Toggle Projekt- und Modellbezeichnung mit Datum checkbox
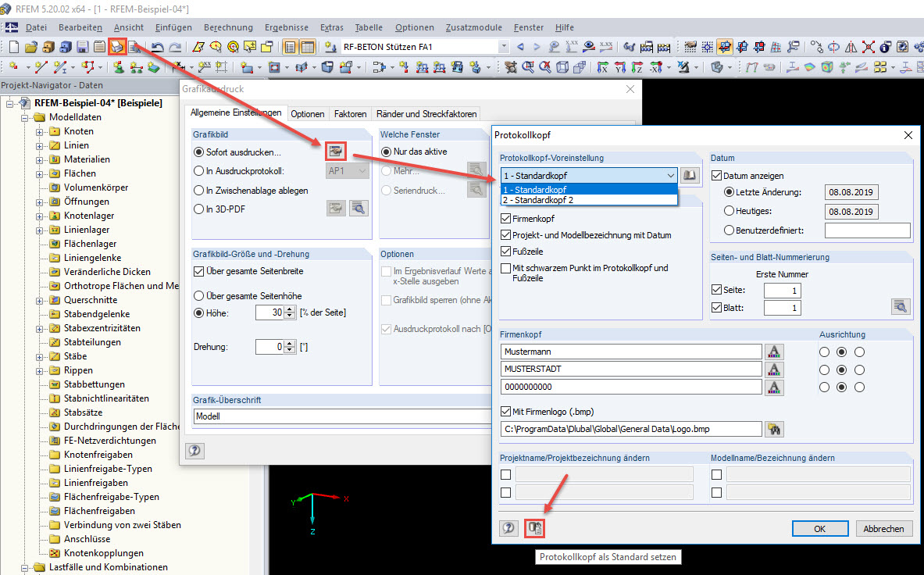This screenshot has height=575, width=924. (505, 235)
